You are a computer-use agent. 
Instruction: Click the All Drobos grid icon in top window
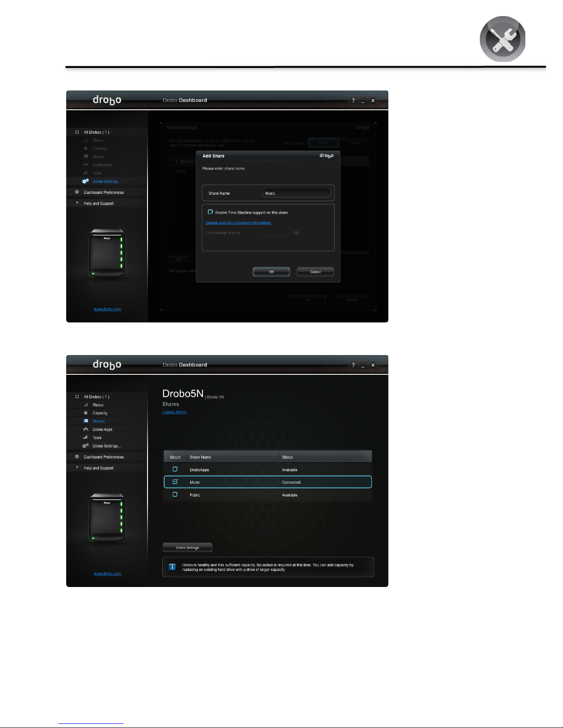coord(77,132)
